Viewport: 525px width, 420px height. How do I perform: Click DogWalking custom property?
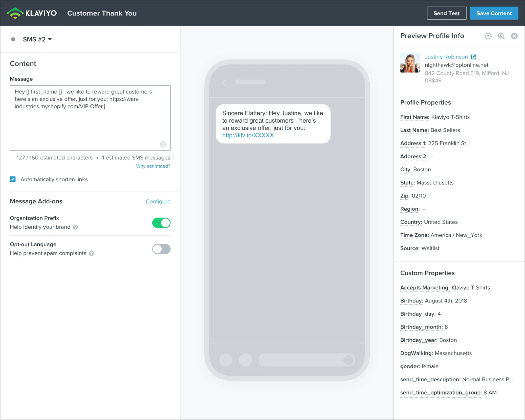click(417, 353)
